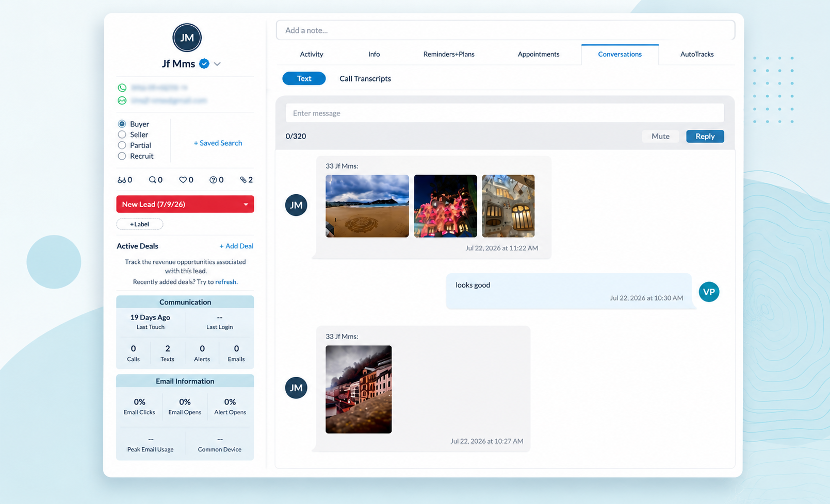The width and height of the screenshot is (830, 504).
Task: Click the "Jul 22, 2026 at 11:22 AM" timestamp
Action: [x=502, y=248]
